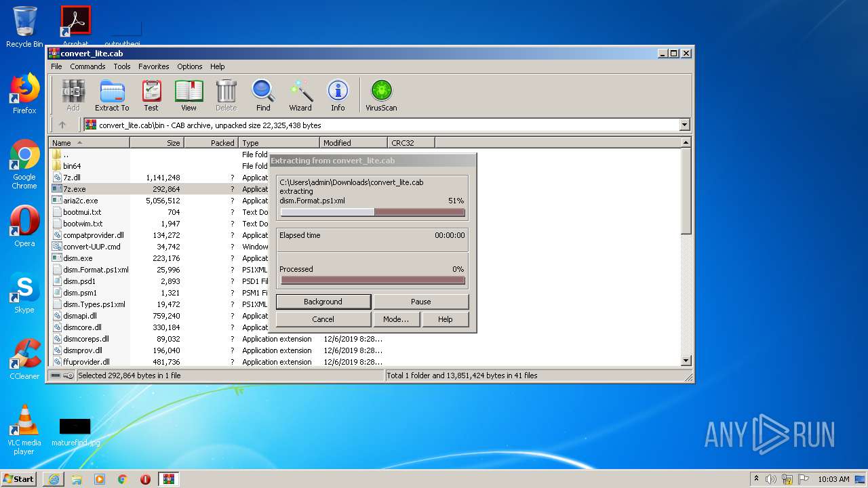Viewport: 868px width, 488px height.
Task: Click the Start button
Action: (19, 479)
